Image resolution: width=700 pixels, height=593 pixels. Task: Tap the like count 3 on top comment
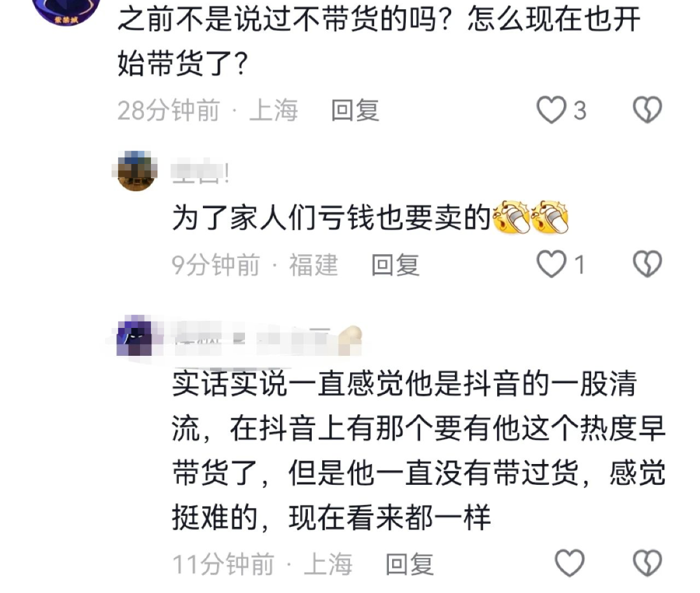coord(579,110)
